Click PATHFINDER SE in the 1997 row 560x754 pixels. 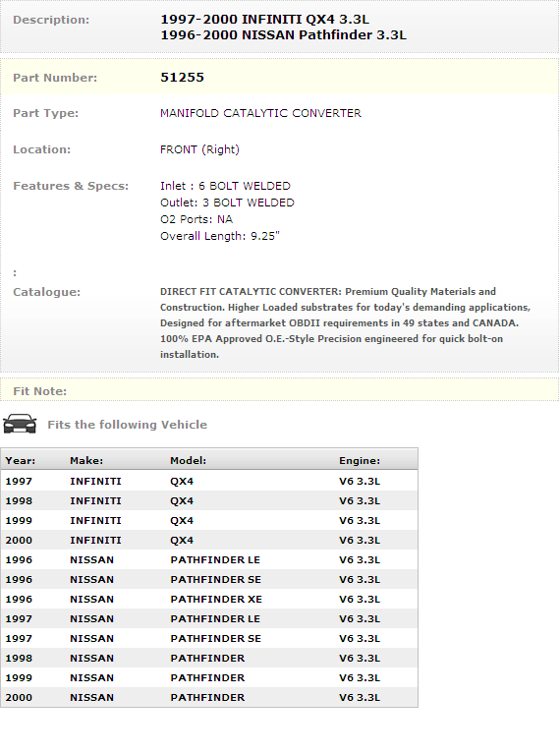click(x=215, y=639)
